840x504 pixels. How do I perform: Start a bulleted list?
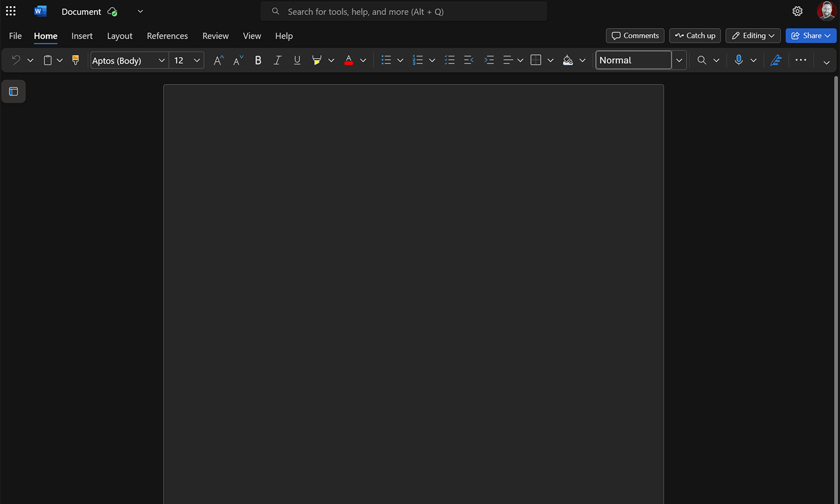pos(385,60)
